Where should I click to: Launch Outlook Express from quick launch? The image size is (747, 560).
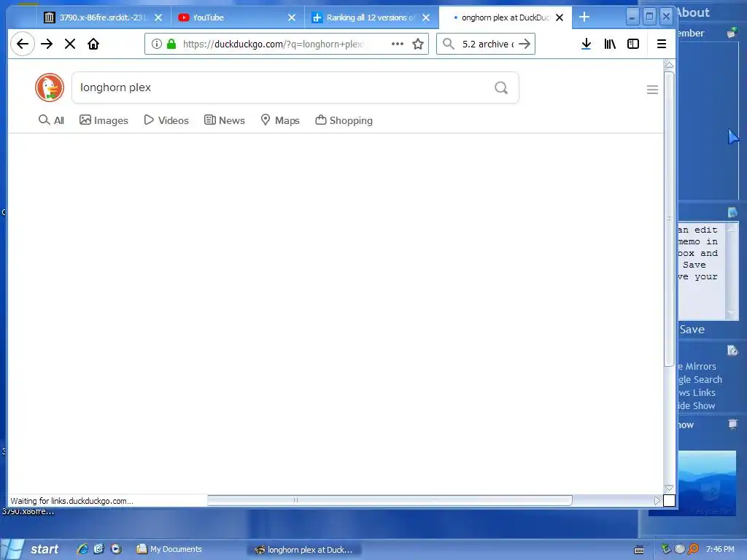click(99, 549)
